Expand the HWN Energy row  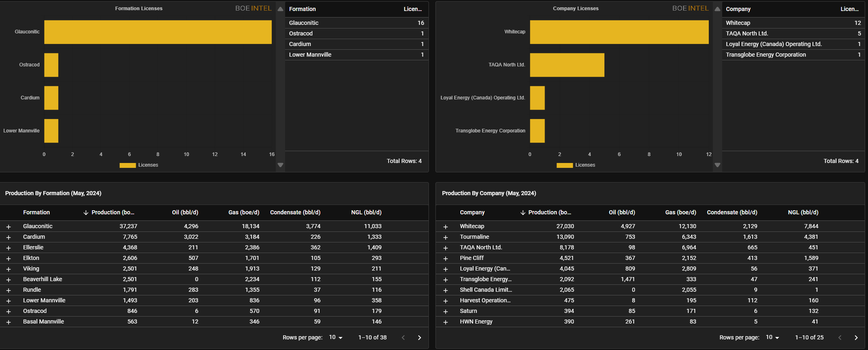445,322
